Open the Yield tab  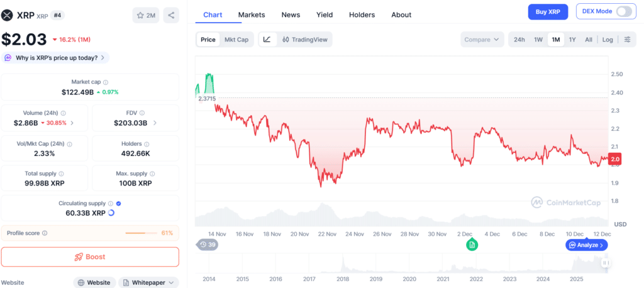click(325, 15)
